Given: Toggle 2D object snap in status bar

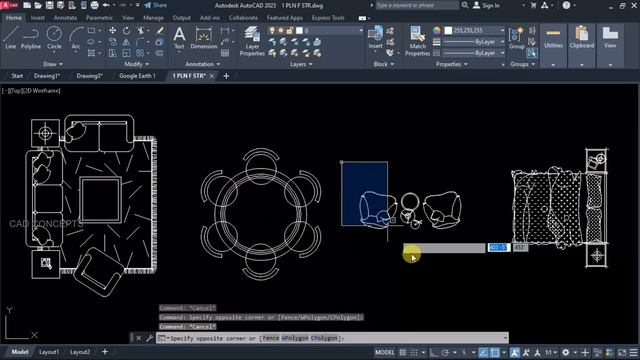Looking at the screenshot, I should click(494, 352).
